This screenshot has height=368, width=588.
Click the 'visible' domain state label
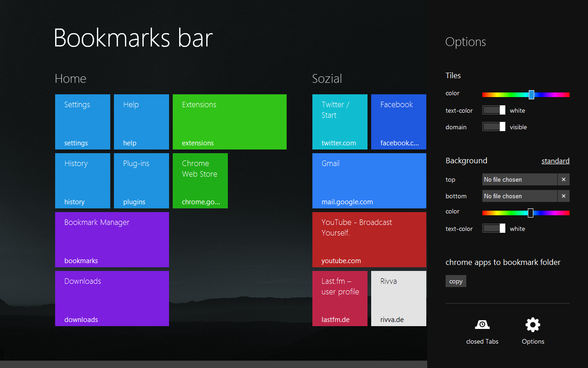point(519,127)
